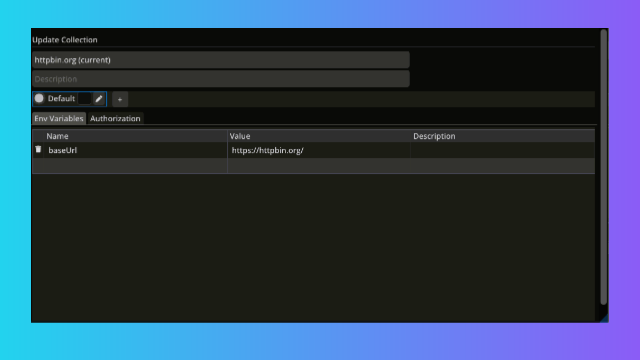Viewport: 640px width, 360px height.
Task: Click the vertical scrollbar on the right
Action: (x=604, y=167)
